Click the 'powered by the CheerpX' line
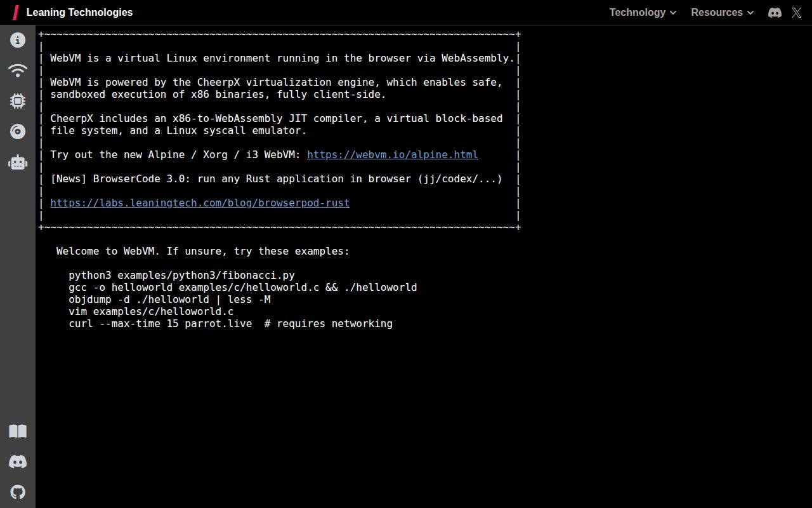Screen dimensions: 812x508 [x=277, y=82]
